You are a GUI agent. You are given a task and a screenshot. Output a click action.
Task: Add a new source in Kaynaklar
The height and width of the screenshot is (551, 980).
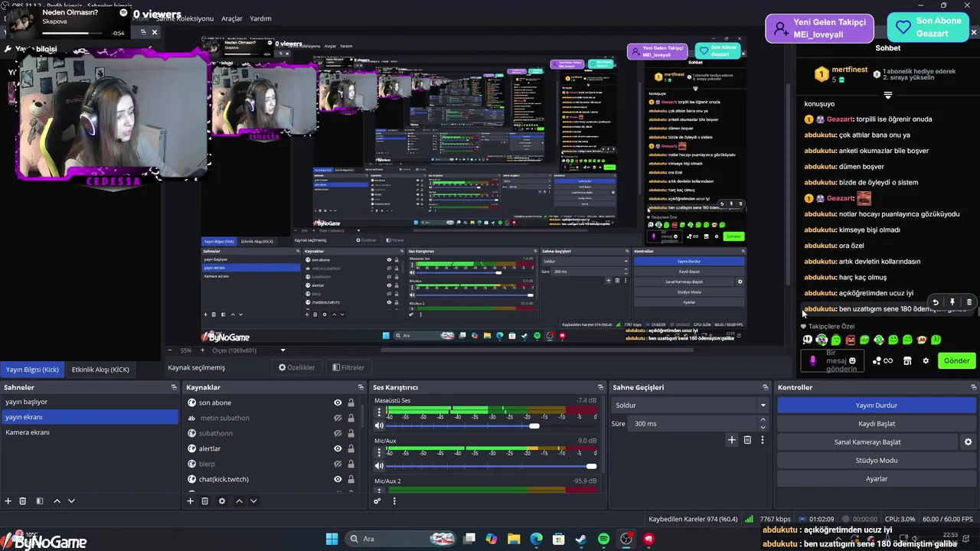tap(190, 501)
